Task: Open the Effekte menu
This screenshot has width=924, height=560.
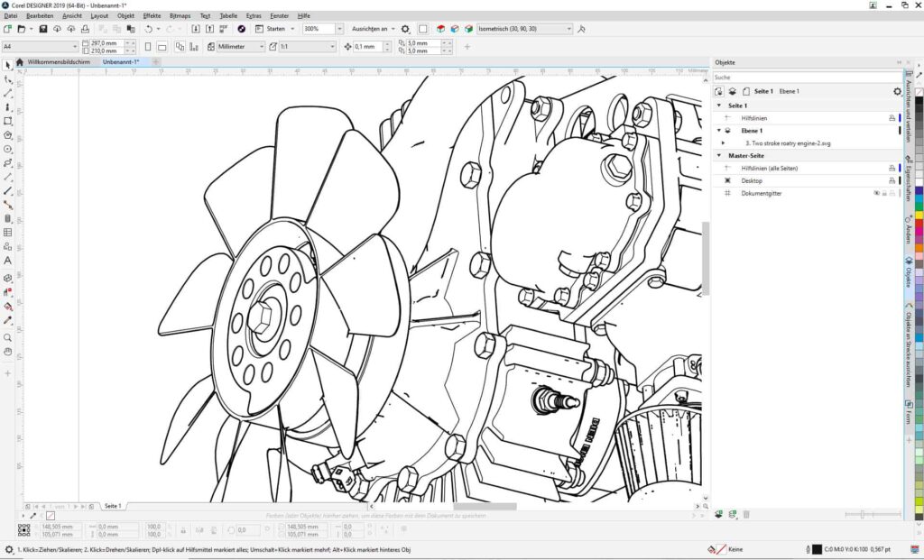Action: tap(152, 16)
